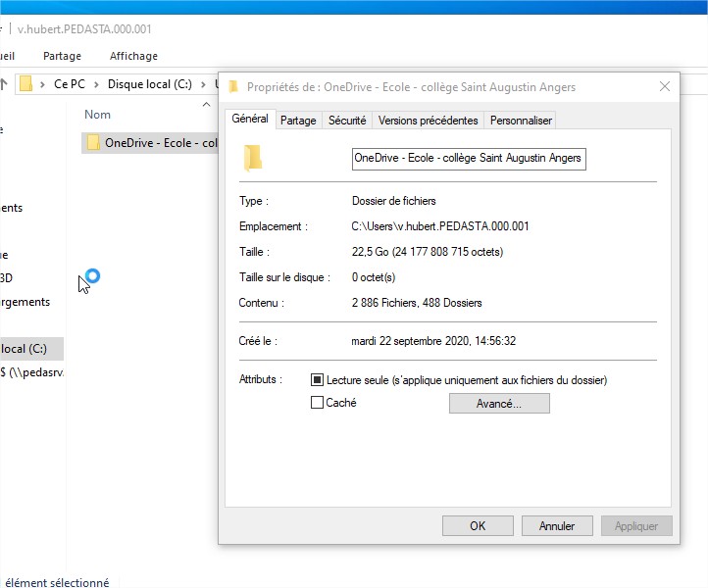This screenshot has width=708, height=588.
Task: Click the Appliquer button
Action: coord(636,525)
